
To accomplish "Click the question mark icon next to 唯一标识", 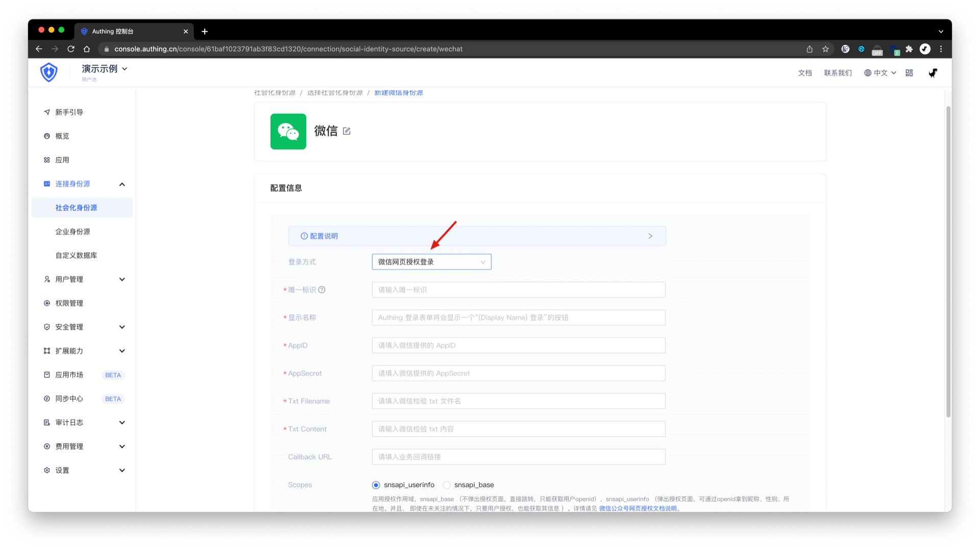I will 322,289.
